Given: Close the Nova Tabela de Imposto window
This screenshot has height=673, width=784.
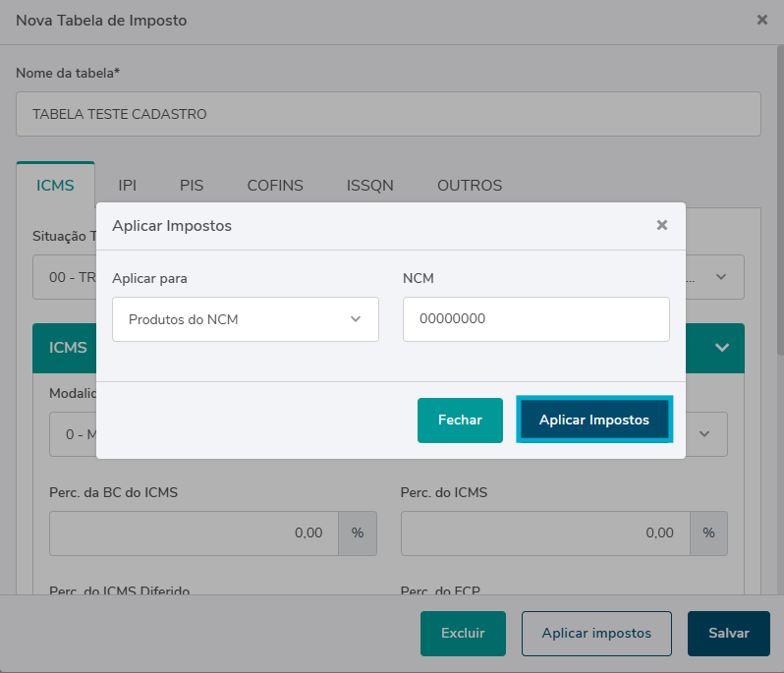Looking at the screenshot, I should click(x=761, y=20).
